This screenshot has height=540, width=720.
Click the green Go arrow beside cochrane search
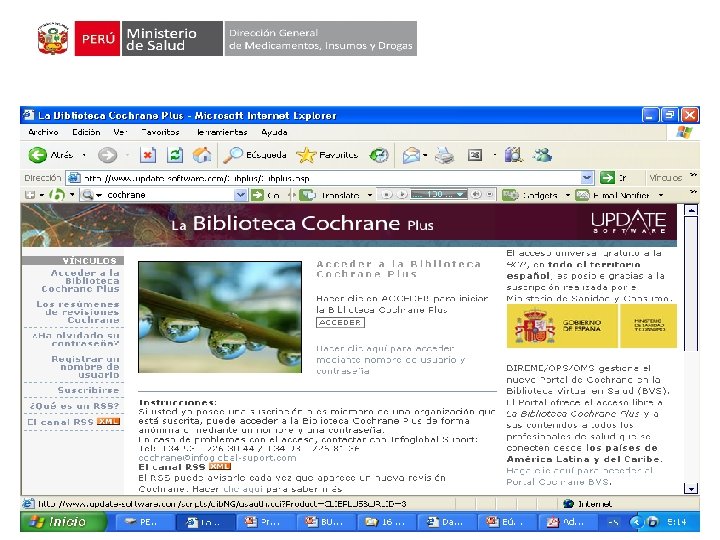(258, 195)
